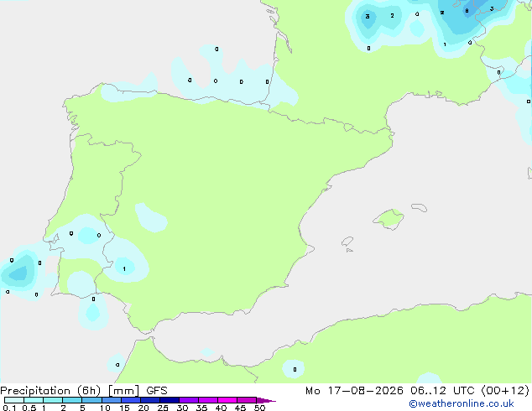Click the legend value "45"
The width and height of the screenshot is (532, 411).
click(x=240, y=408)
